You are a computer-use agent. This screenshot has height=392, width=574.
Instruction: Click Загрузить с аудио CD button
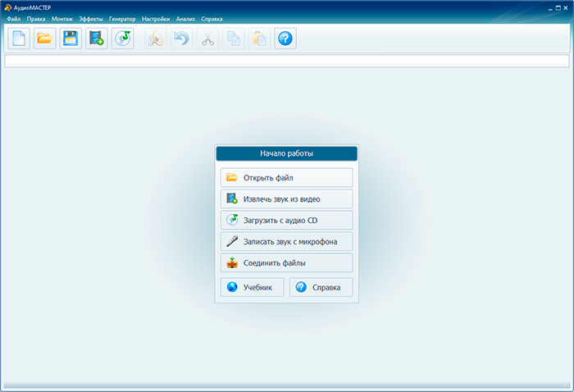pos(287,220)
